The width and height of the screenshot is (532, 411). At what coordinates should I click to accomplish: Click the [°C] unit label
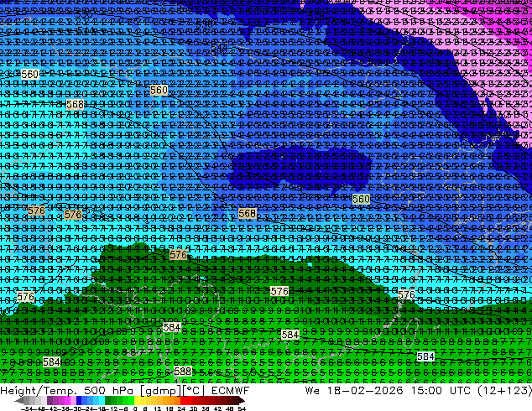(194, 391)
